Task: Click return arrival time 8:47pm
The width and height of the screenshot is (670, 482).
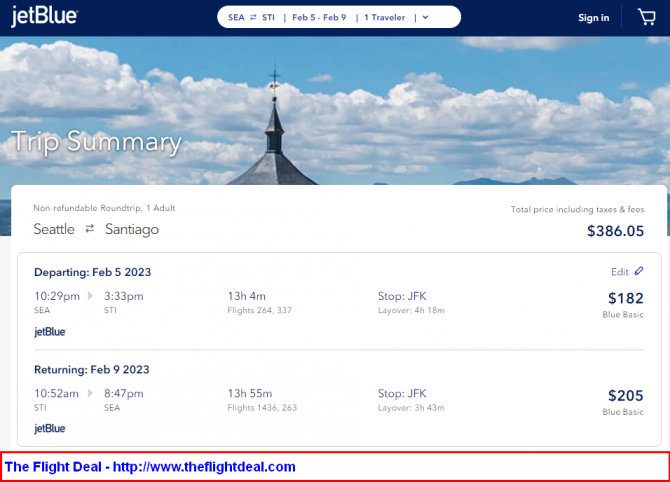Action: (x=124, y=394)
